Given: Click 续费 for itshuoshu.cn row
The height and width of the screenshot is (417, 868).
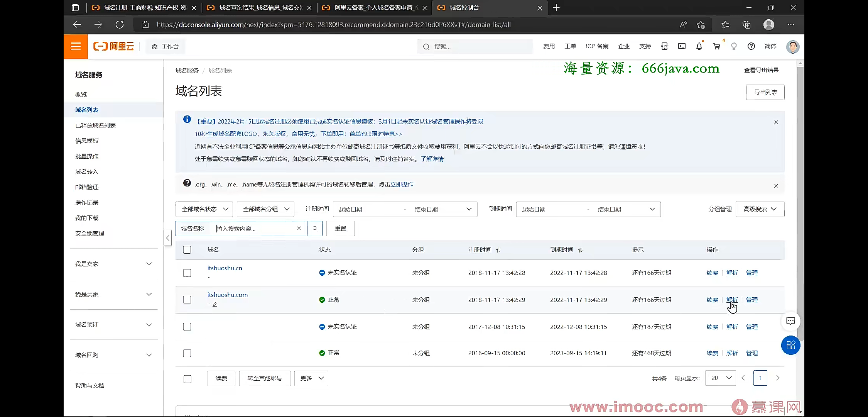Looking at the screenshot, I should point(712,273).
